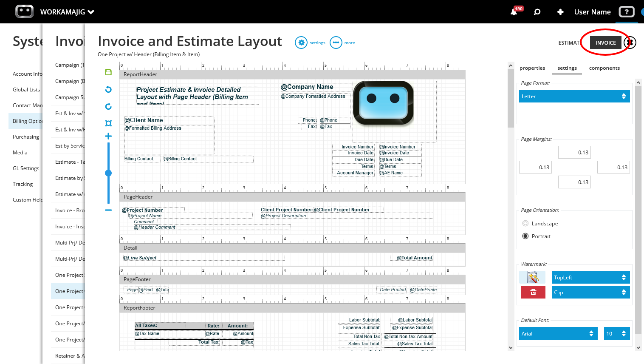Screen dimensions: 644x364
Task: Switch to the properties tab
Action: click(532, 68)
